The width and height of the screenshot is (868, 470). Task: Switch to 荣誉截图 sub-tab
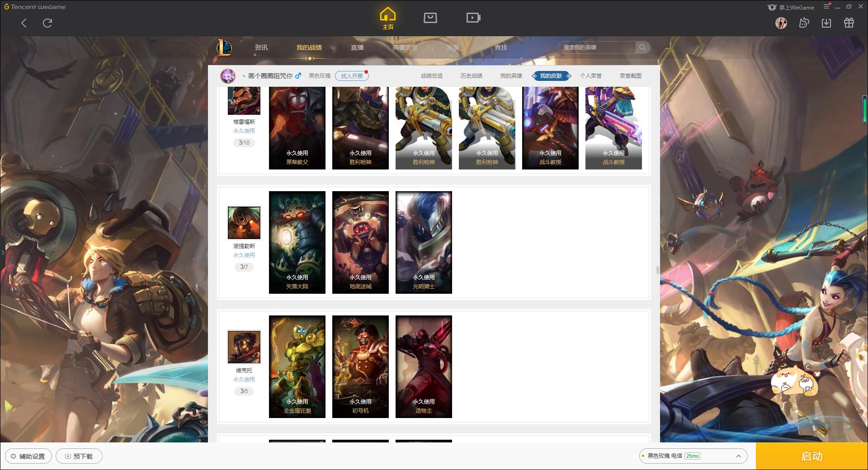[x=631, y=76]
